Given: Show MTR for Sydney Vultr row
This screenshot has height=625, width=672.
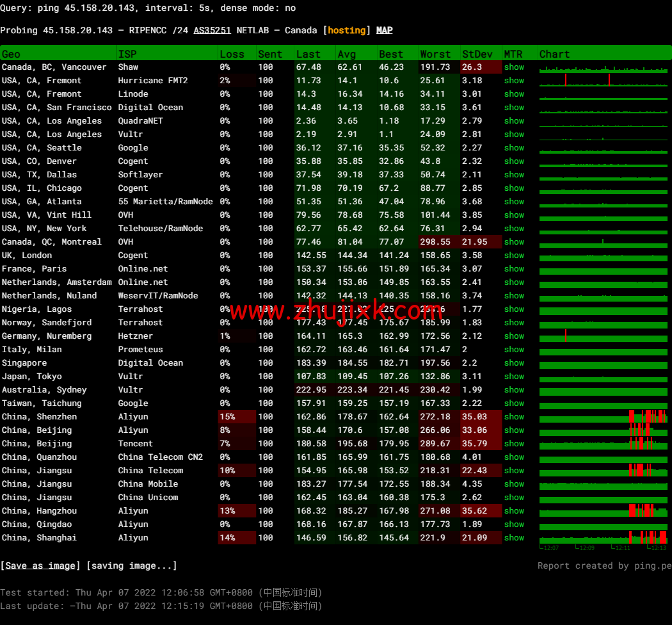Looking at the screenshot, I should pyautogui.click(x=513, y=390).
